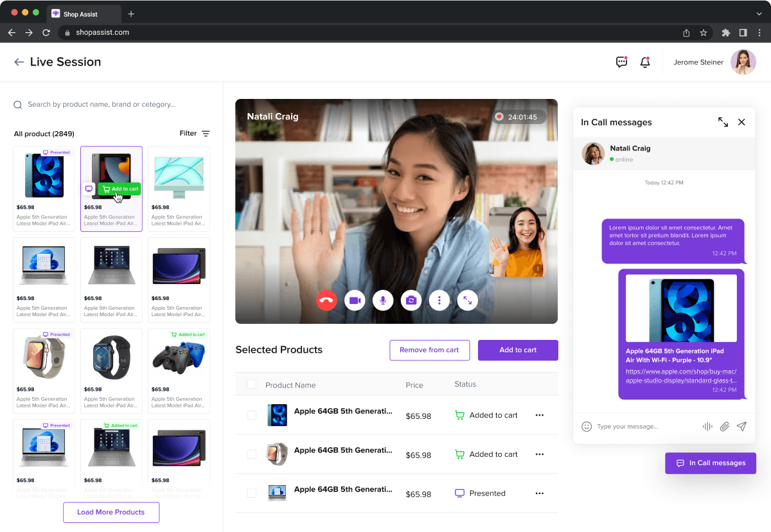The width and height of the screenshot is (771, 532).
Task: Open the notification bell
Action: pos(645,62)
